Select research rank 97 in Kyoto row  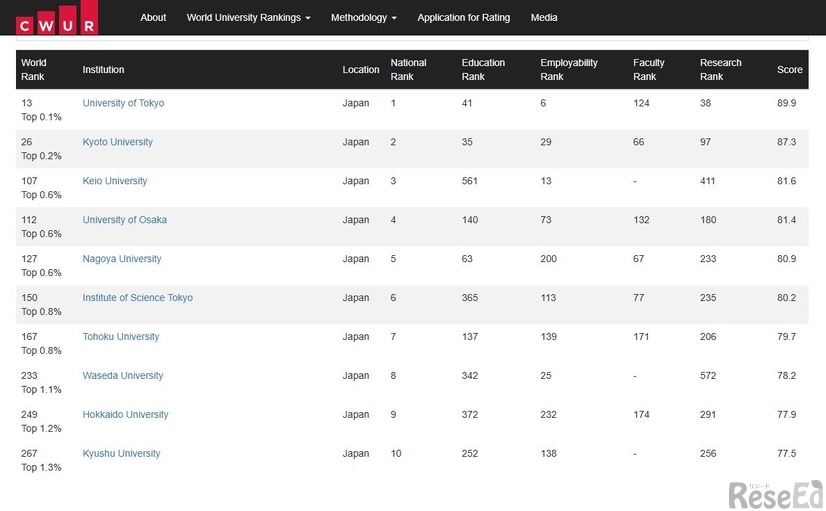click(x=705, y=142)
